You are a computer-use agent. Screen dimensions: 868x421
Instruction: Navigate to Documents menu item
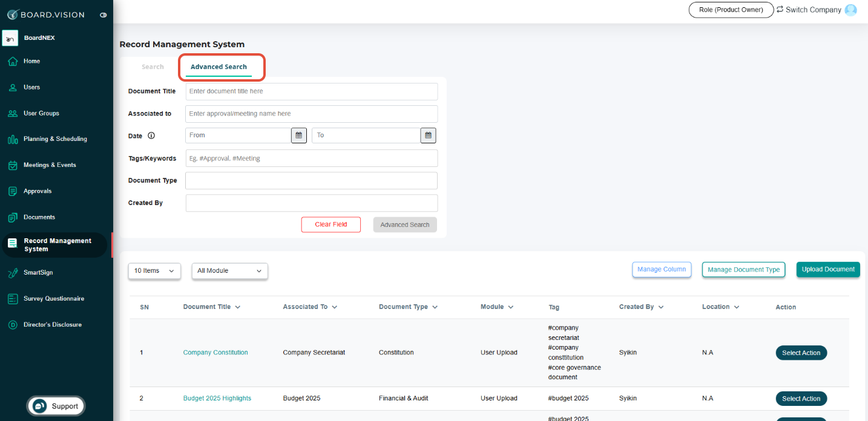[x=39, y=217]
